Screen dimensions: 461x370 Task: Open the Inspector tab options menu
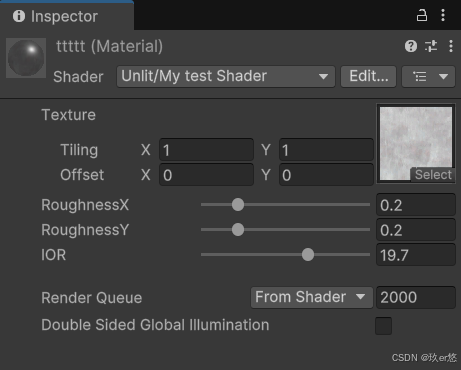pyautogui.click(x=443, y=15)
